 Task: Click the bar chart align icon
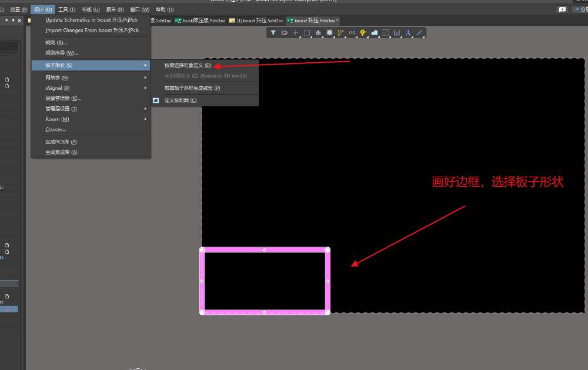tap(318, 33)
